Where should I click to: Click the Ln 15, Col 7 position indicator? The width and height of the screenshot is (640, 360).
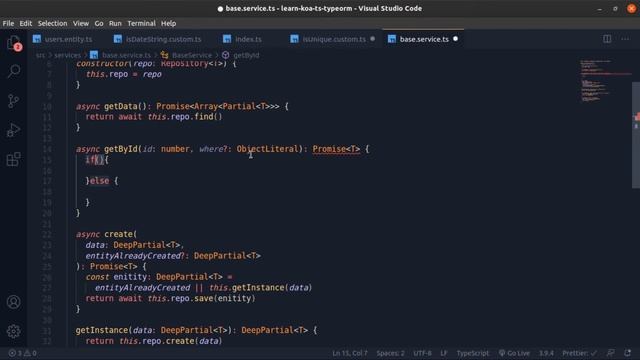(x=350, y=353)
